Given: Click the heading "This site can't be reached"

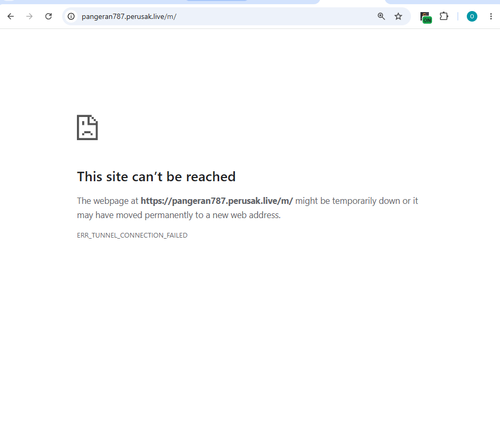Looking at the screenshot, I should coord(156,177).
